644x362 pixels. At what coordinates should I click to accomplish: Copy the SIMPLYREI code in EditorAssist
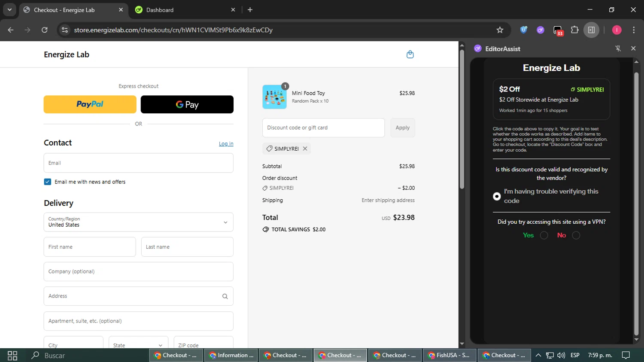tap(587, 89)
